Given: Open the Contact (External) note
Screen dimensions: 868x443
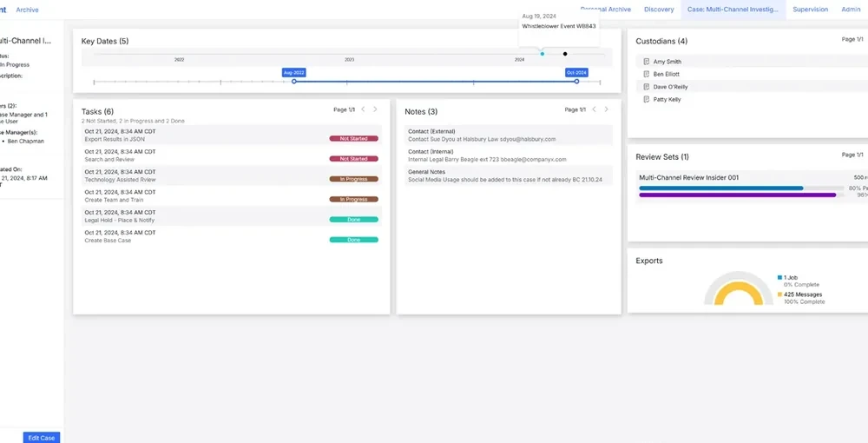Looking at the screenshot, I should [x=509, y=136].
